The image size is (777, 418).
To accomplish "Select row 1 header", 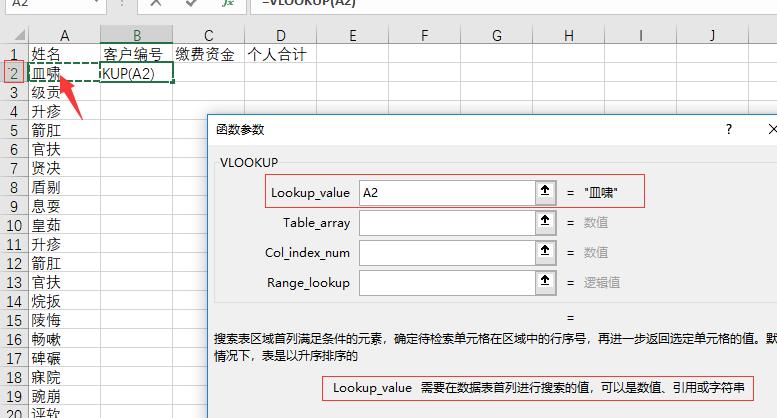I will (14, 54).
